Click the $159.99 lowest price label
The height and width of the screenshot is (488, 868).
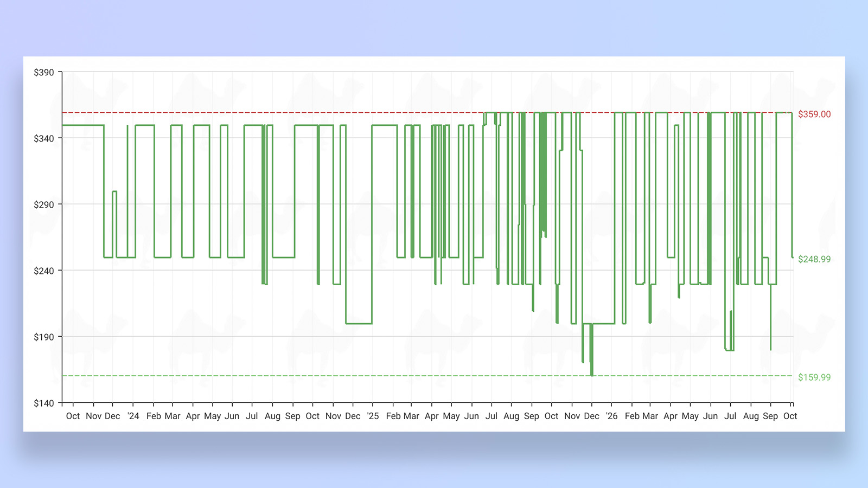pos(814,377)
